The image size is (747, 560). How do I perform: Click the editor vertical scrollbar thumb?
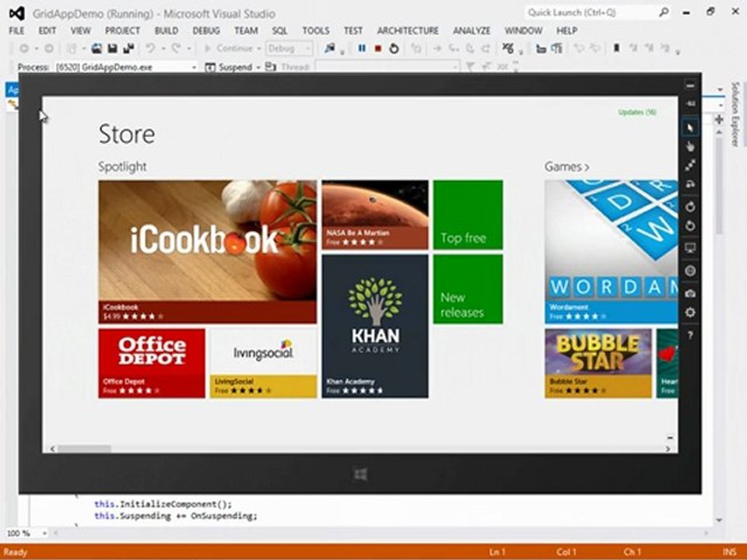[x=719, y=186]
